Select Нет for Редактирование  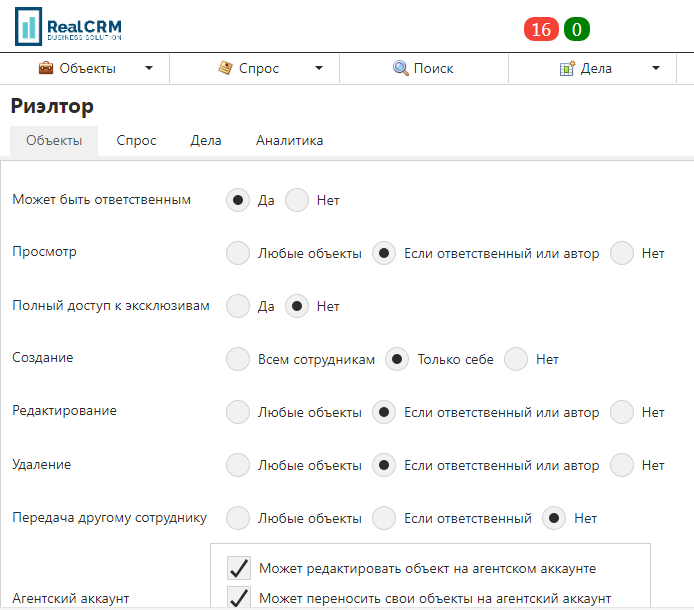pyautogui.click(x=622, y=412)
